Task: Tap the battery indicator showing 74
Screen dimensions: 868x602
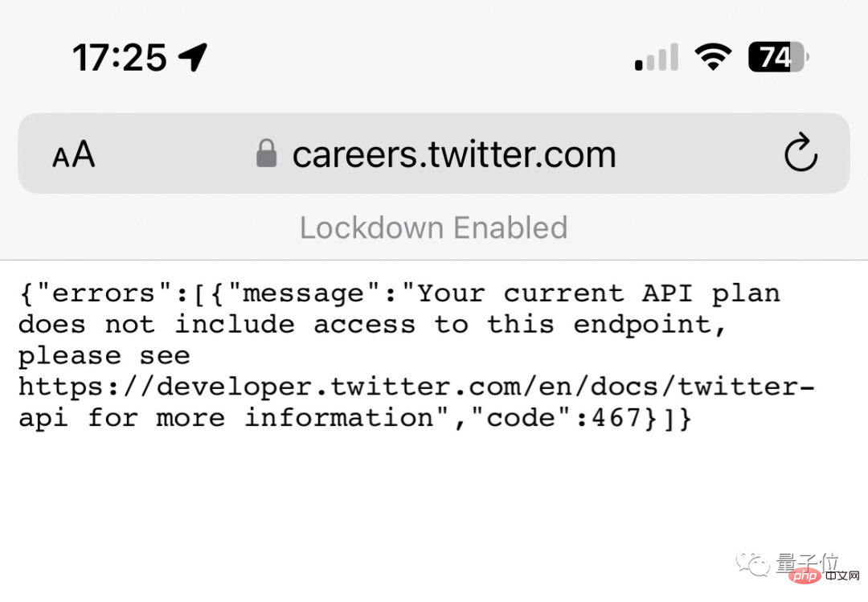Action: (779, 57)
